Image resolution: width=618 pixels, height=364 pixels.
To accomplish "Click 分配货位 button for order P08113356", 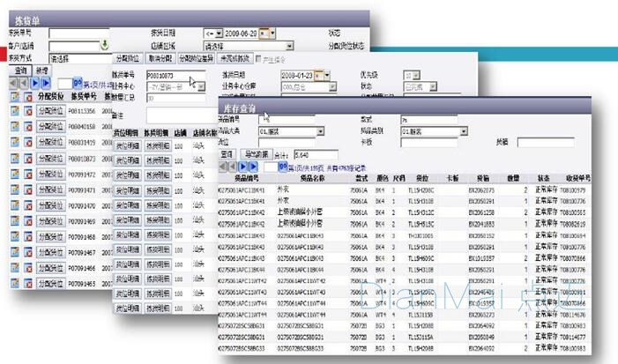I will pos(50,111).
